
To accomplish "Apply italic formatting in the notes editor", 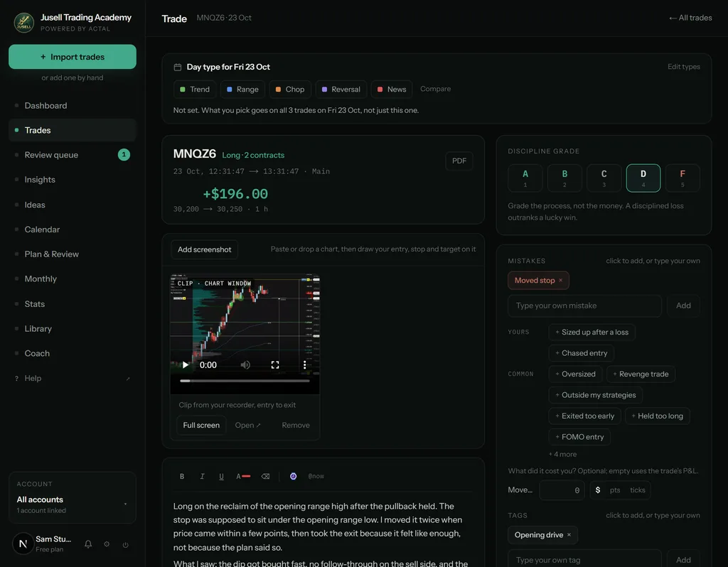I will point(202,476).
